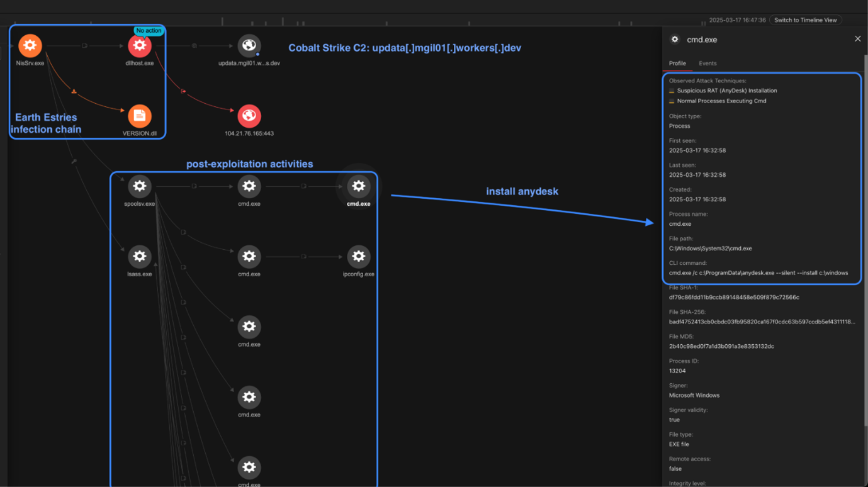Select the cmd.exe node left of ipconfig.exe
The width and height of the screenshot is (868, 487).
pos(249,257)
